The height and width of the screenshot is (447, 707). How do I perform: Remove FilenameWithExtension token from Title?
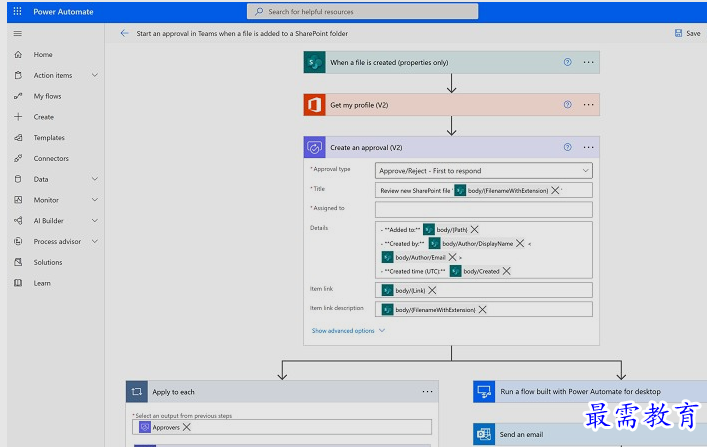point(555,190)
